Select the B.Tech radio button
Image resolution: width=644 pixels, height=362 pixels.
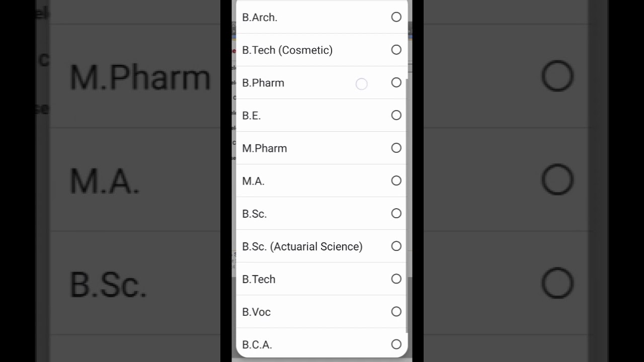396,279
